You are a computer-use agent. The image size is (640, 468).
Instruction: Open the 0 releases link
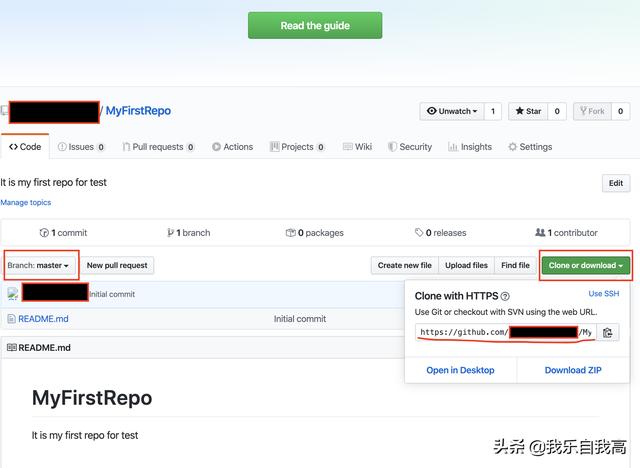pyautogui.click(x=440, y=233)
